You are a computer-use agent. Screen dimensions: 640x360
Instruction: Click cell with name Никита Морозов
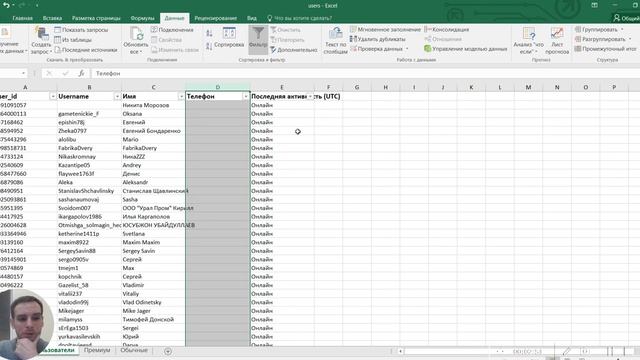coord(153,105)
